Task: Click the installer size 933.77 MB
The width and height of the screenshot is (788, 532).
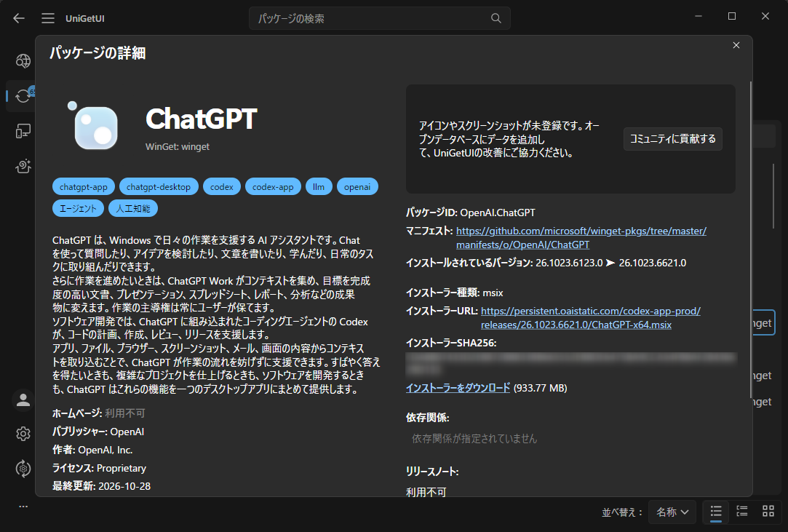Action: pos(540,388)
